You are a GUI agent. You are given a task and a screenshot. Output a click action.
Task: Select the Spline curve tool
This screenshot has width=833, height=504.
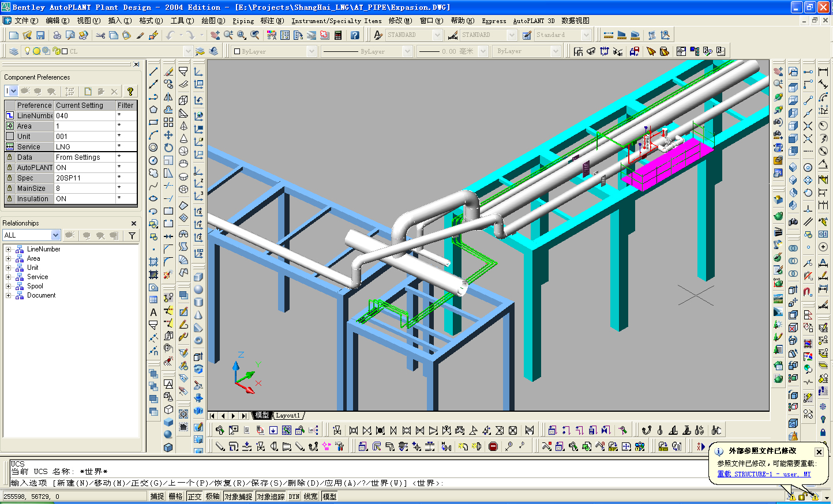tap(153, 186)
